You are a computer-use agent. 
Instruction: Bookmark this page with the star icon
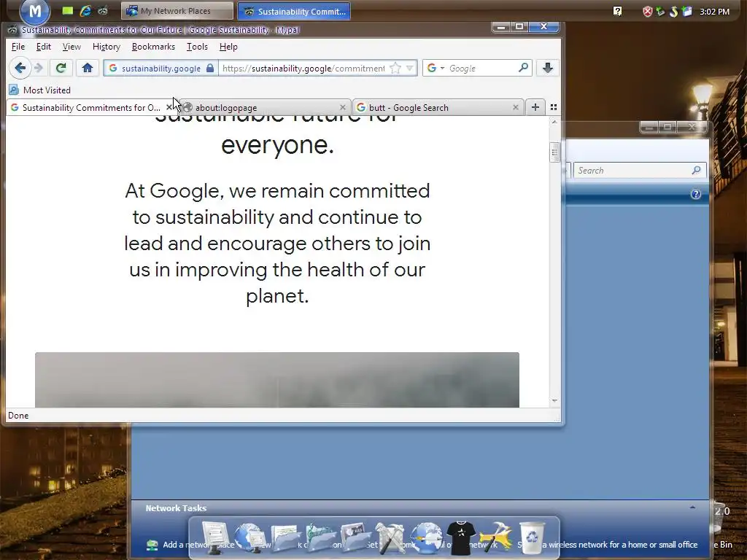[395, 68]
